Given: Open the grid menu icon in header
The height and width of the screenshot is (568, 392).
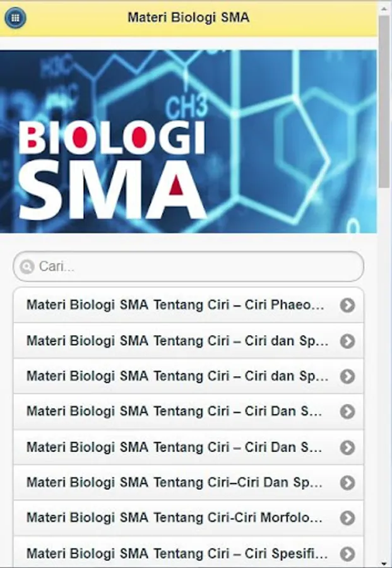Looking at the screenshot, I should click(15, 18).
